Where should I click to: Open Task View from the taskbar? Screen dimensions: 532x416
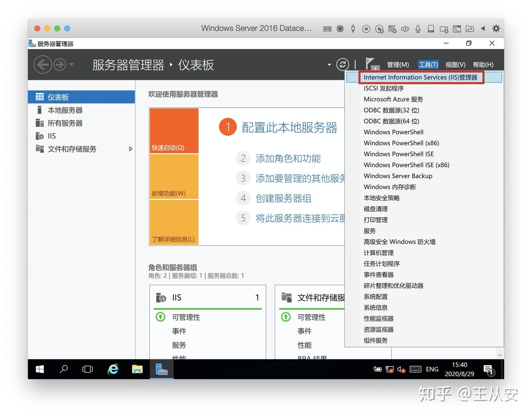(88, 369)
